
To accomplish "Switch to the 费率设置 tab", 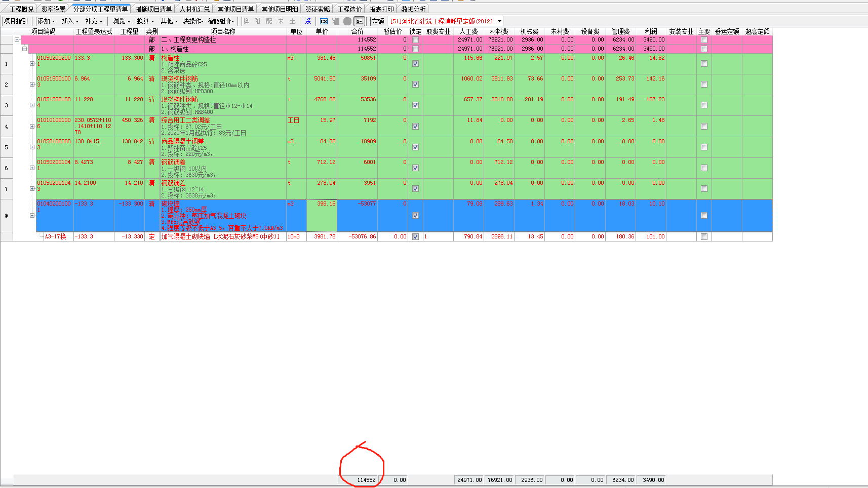I will click(x=53, y=9).
